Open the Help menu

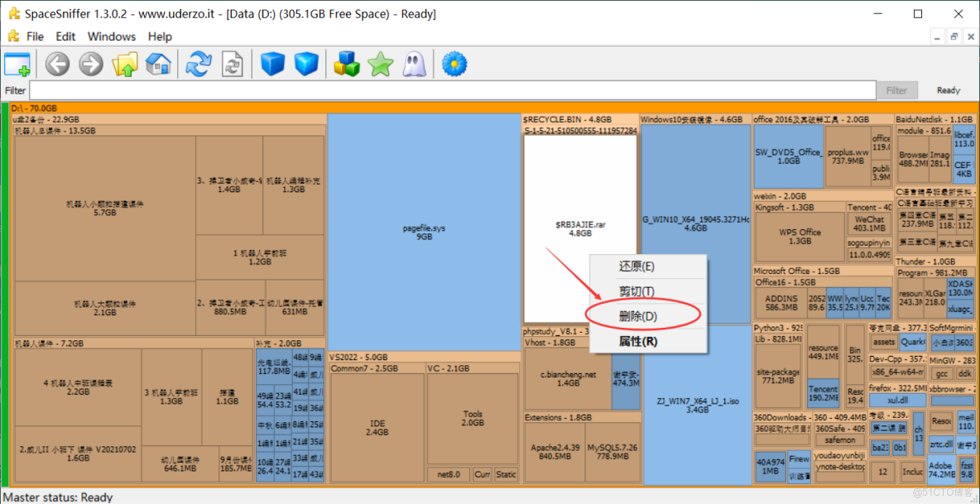(160, 36)
